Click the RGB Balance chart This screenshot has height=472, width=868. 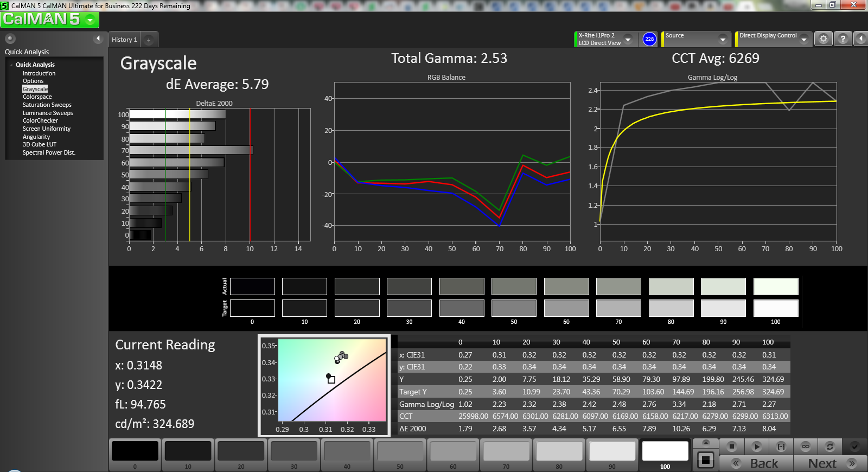point(452,162)
